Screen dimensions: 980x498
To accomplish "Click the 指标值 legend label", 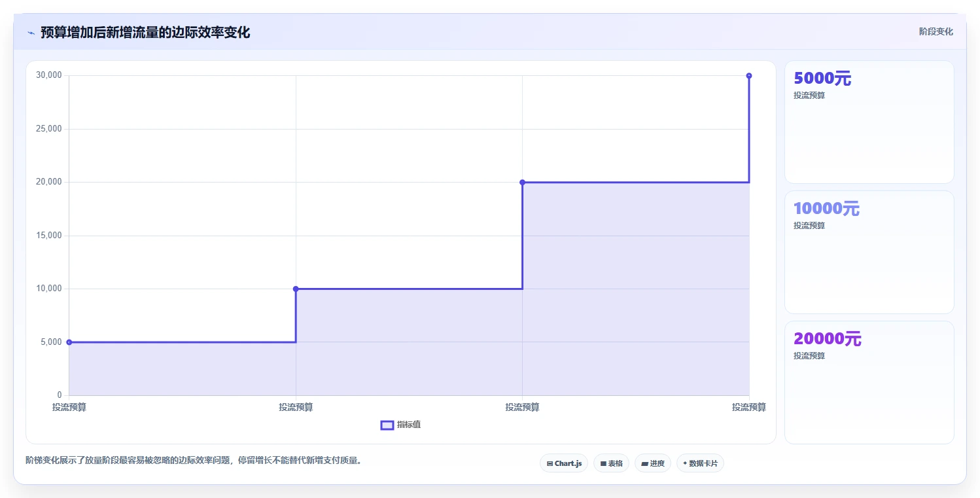I will click(x=409, y=425).
